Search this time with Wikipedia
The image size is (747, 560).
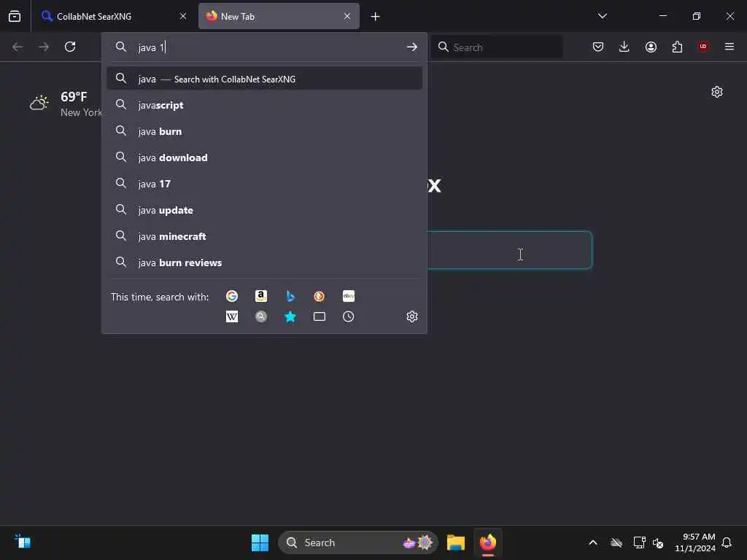point(231,316)
